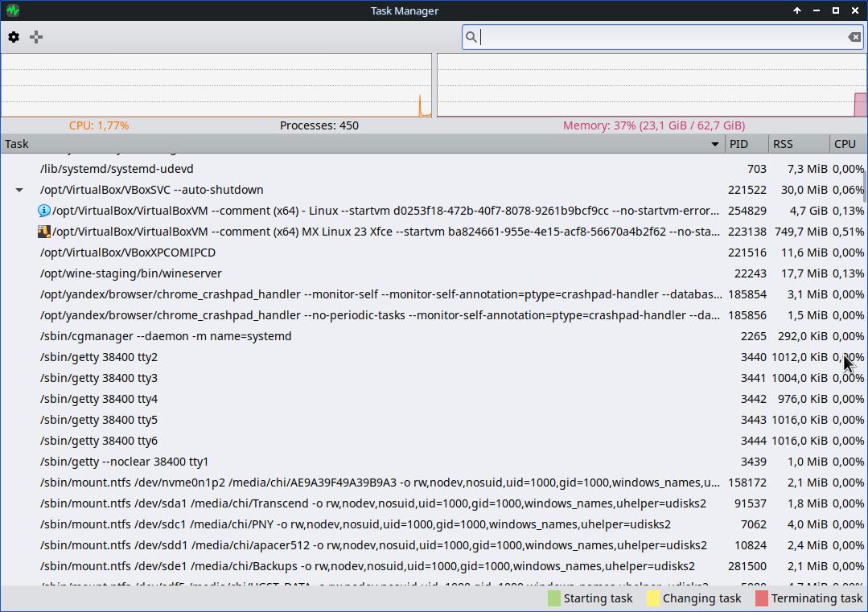Select mount.ntfs /dev/sdc1 PNY process
The width and height of the screenshot is (868, 612).
pos(432,524)
